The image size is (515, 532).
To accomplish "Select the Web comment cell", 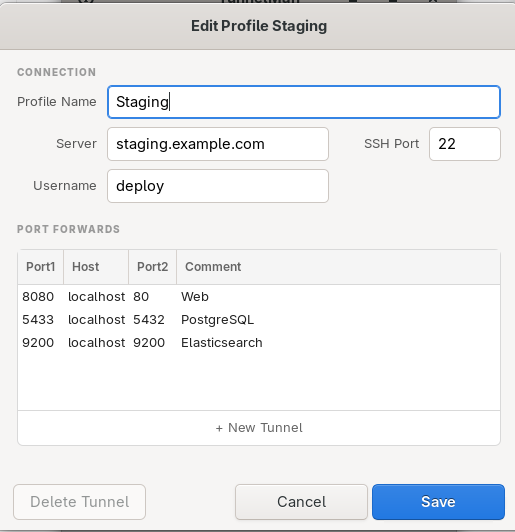I will (195, 297).
